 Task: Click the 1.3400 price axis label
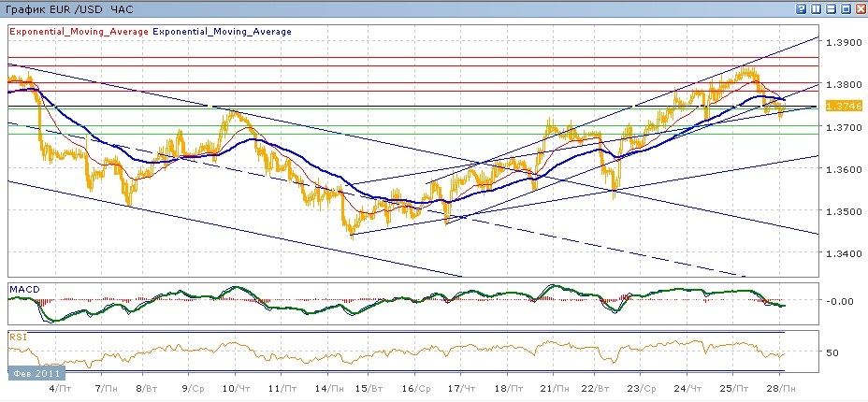click(844, 253)
